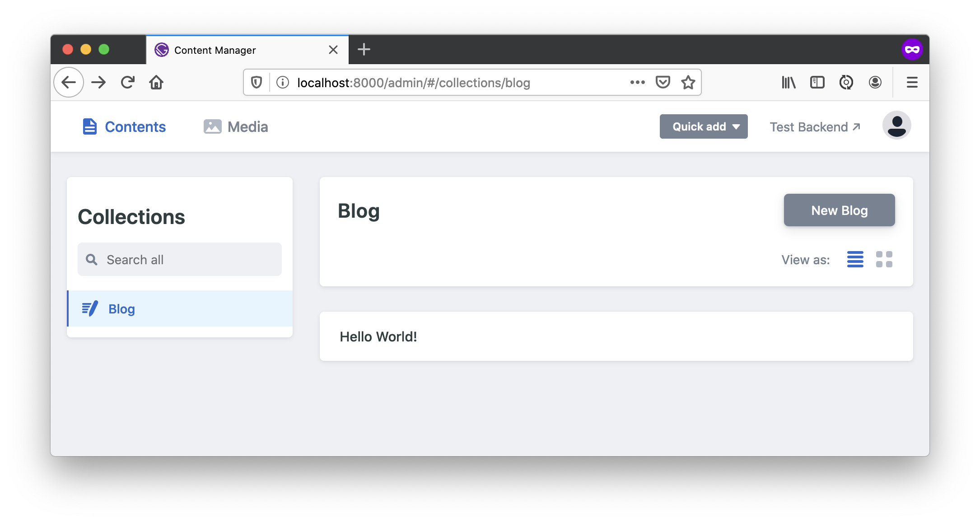Open page actions three-dots menu
980x523 pixels.
click(637, 82)
